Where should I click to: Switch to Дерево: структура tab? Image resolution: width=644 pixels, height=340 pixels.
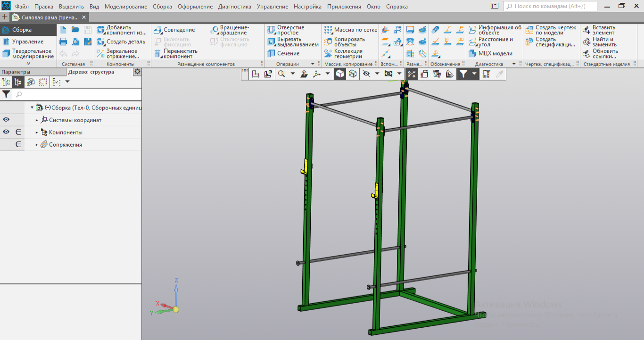coord(91,72)
